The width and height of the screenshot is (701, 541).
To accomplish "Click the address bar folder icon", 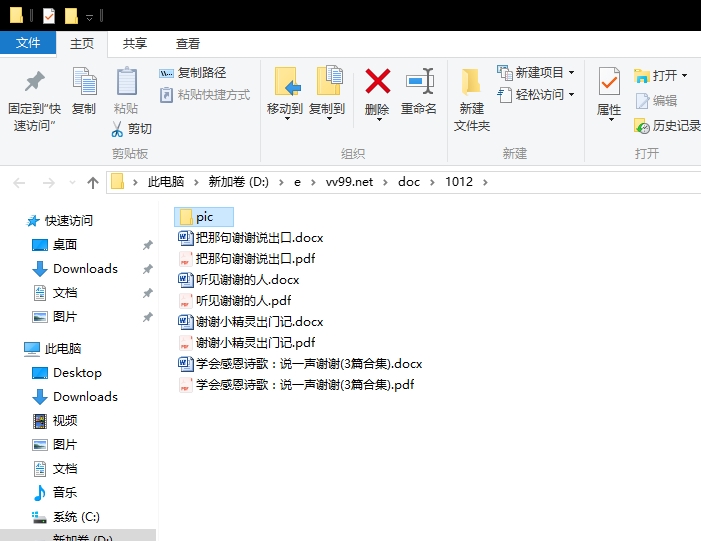I will pos(117,182).
